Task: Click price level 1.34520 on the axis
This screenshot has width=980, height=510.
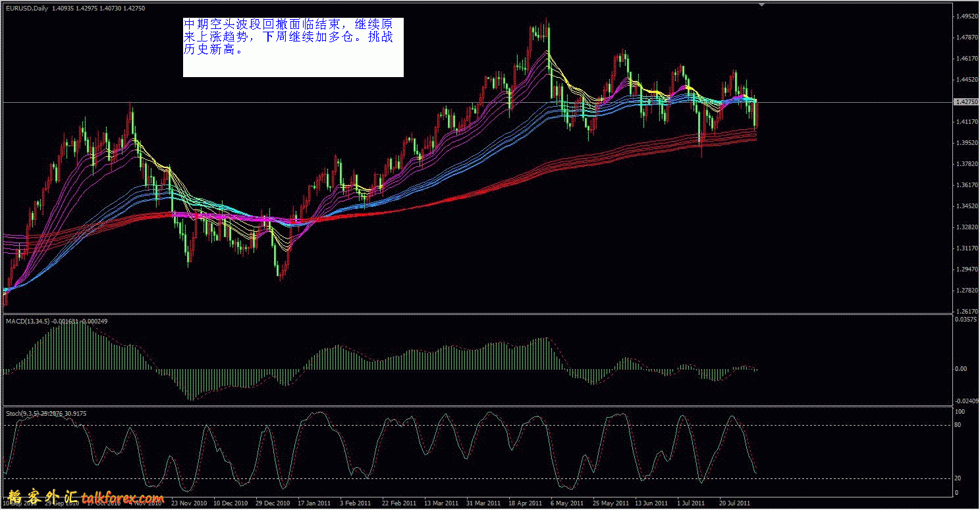Action: coord(966,206)
